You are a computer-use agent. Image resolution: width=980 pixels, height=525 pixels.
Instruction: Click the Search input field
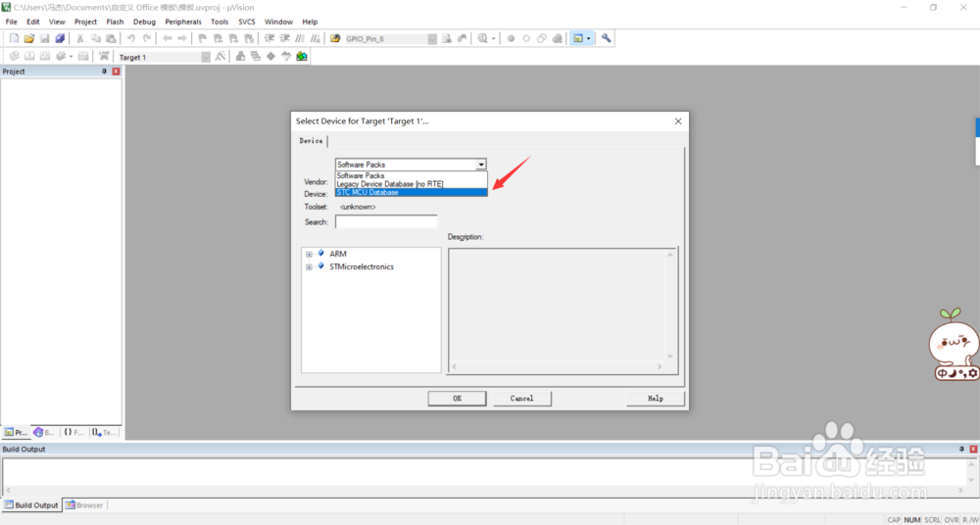tap(386, 222)
